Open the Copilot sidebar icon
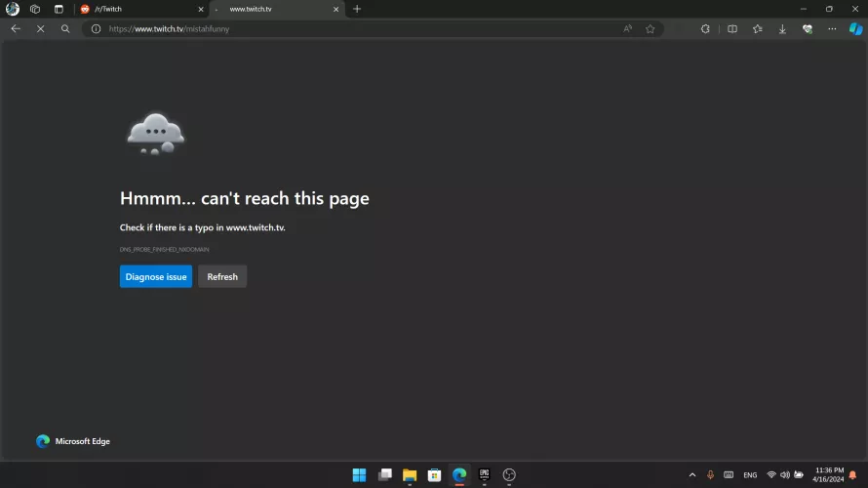 856,29
